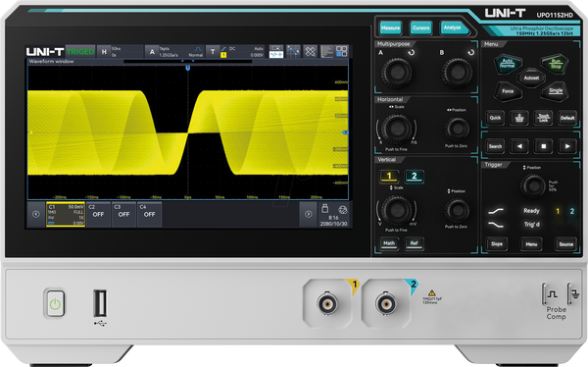Tap the Ref button
Image resolution: width=588 pixels, height=367 pixels.
pyautogui.click(x=414, y=243)
